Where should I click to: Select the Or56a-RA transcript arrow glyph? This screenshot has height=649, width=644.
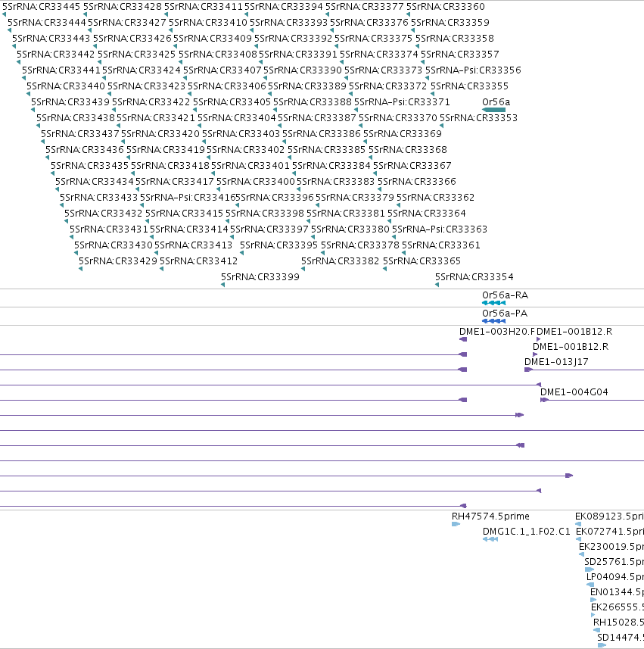point(493,303)
